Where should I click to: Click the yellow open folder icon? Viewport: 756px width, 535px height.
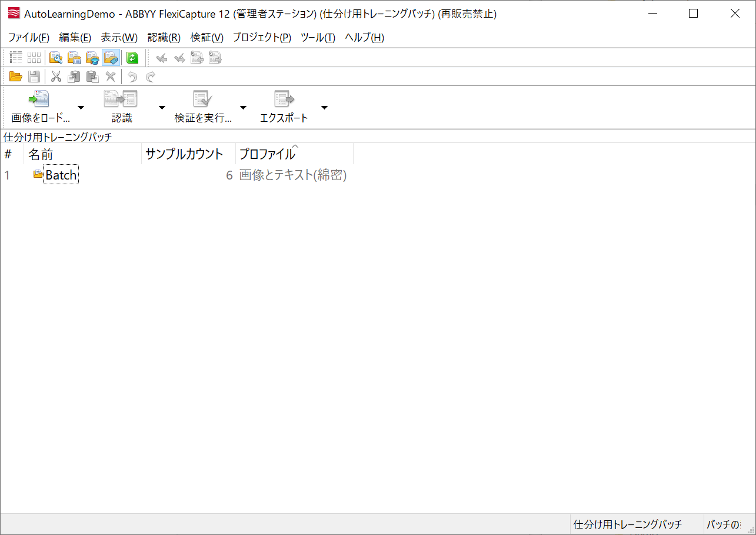[16, 77]
